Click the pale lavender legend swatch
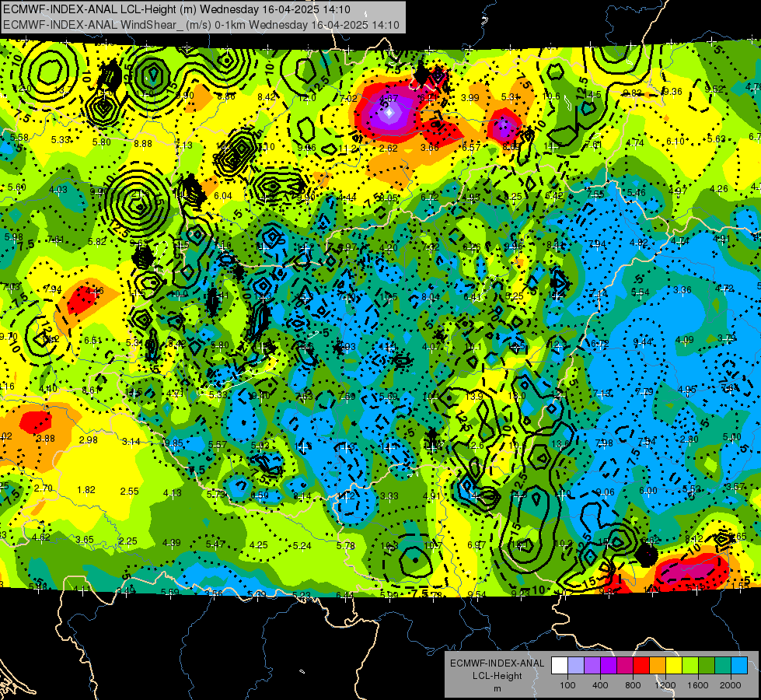Screen dimensions: 761x700 pyautogui.click(x=576, y=666)
